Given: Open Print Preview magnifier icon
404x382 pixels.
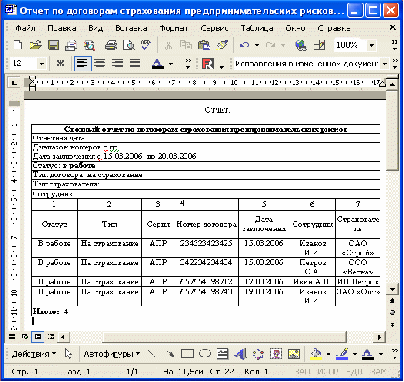Looking at the screenshot, I should click(x=129, y=45).
